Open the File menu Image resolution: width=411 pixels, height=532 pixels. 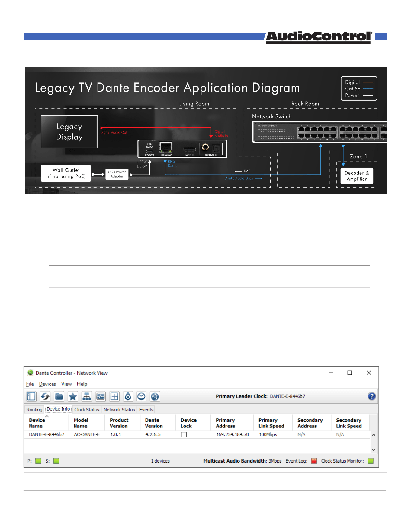(x=30, y=384)
